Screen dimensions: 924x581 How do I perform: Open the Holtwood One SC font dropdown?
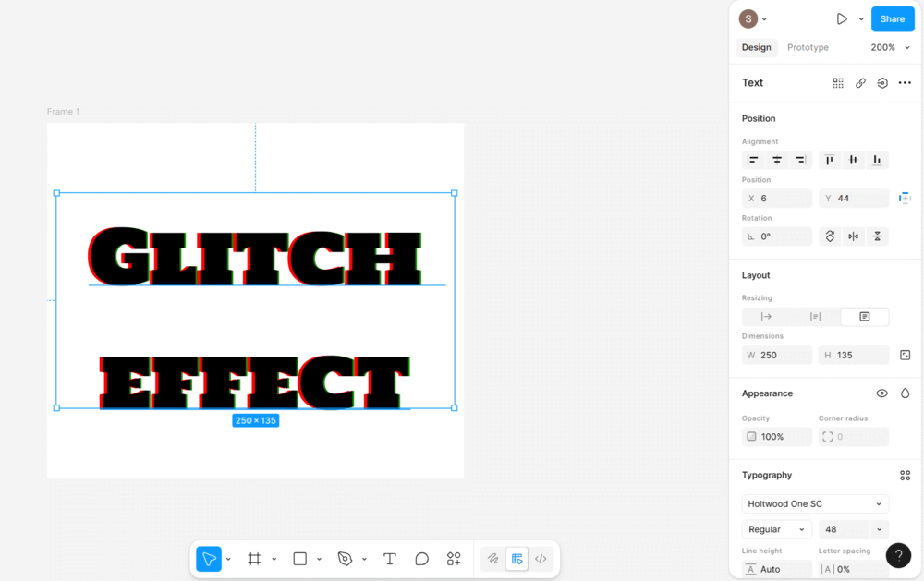pyautogui.click(x=815, y=504)
